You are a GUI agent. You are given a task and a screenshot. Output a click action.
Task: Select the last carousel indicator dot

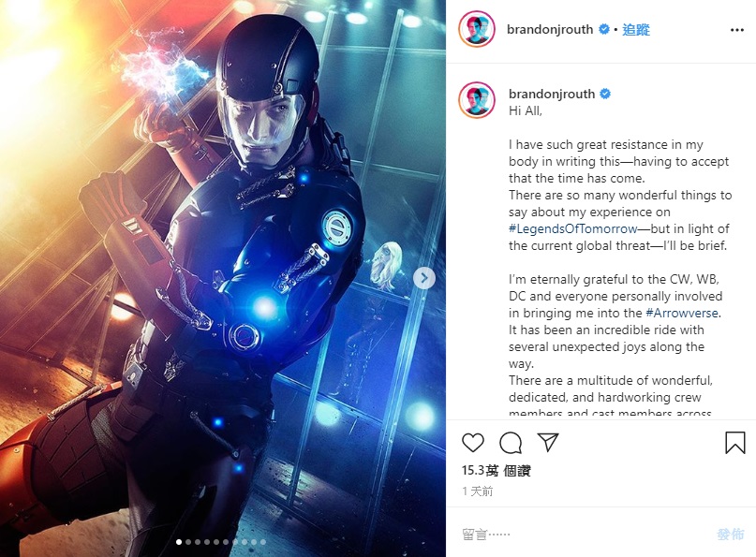(262, 542)
